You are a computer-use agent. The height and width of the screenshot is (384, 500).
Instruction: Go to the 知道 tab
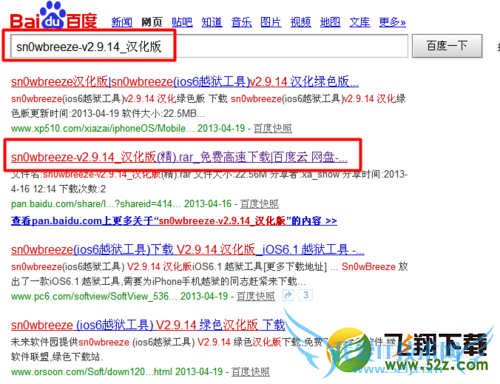[x=212, y=22]
